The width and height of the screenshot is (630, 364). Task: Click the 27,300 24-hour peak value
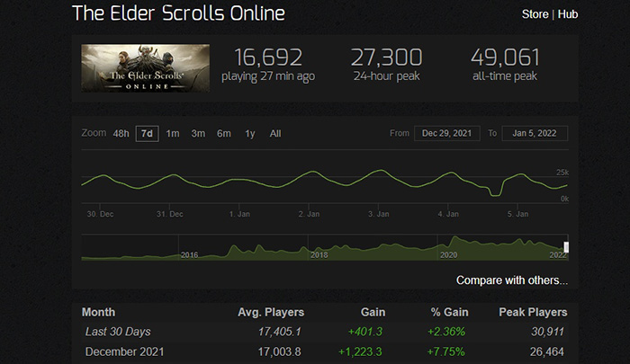click(386, 58)
